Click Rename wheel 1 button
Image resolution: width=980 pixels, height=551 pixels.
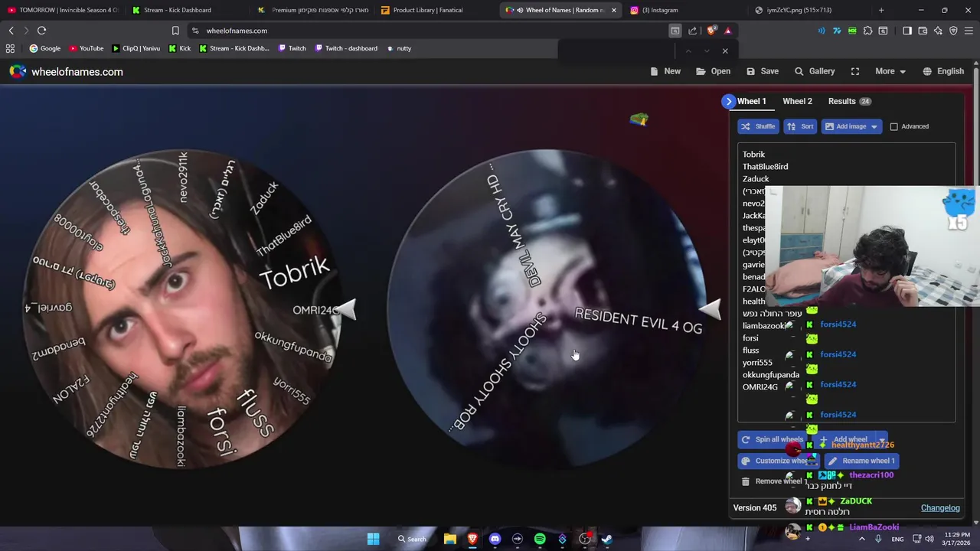coord(861,461)
